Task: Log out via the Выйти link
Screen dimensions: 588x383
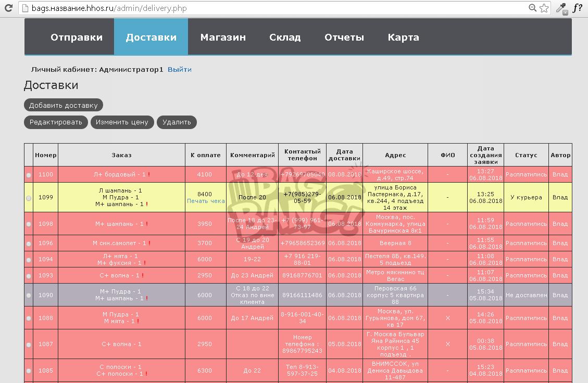Action: click(x=180, y=69)
